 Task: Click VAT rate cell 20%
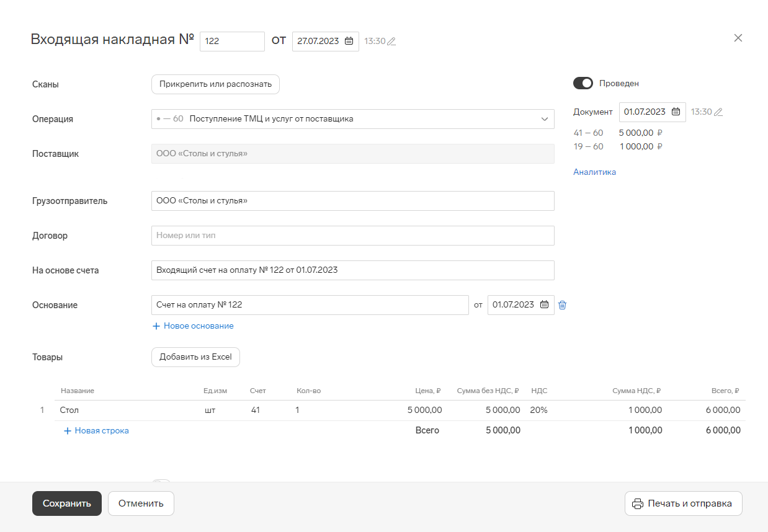click(x=539, y=410)
